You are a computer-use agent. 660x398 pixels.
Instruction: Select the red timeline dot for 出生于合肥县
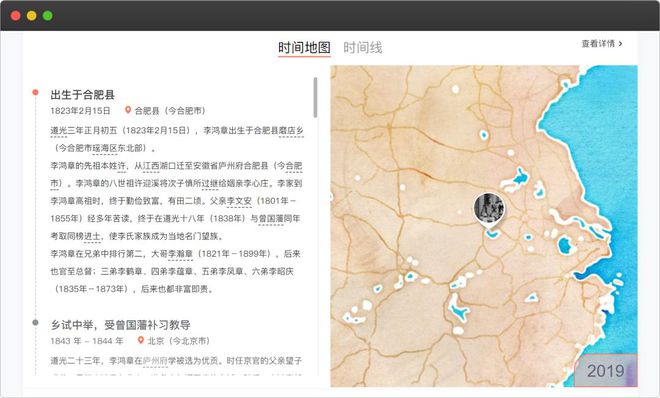pos(35,93)
